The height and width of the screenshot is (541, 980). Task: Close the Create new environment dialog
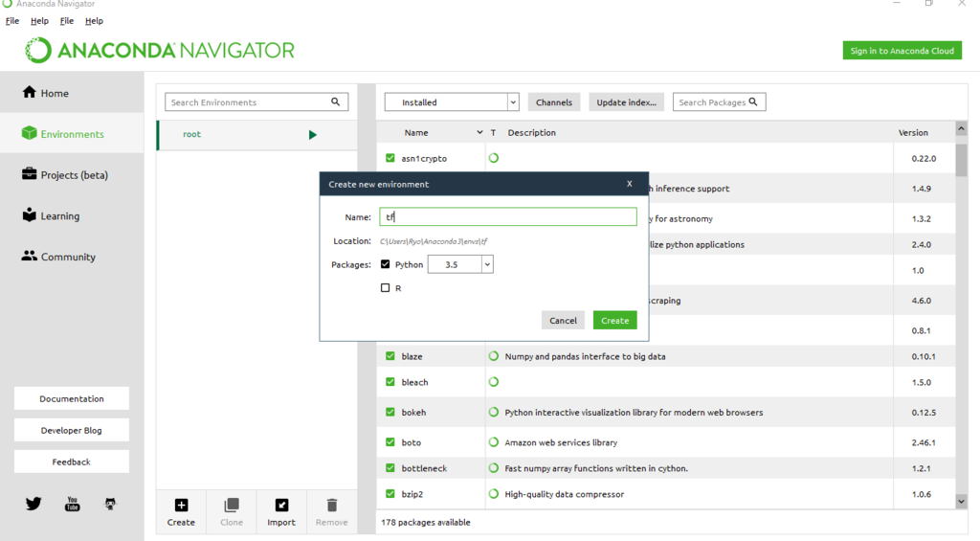click(630, 183)
